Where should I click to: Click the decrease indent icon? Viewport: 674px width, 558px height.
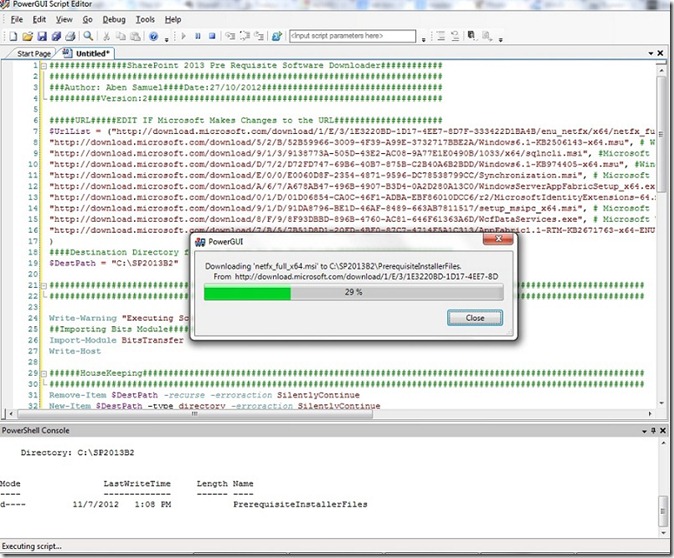click(x=455, y=36)
